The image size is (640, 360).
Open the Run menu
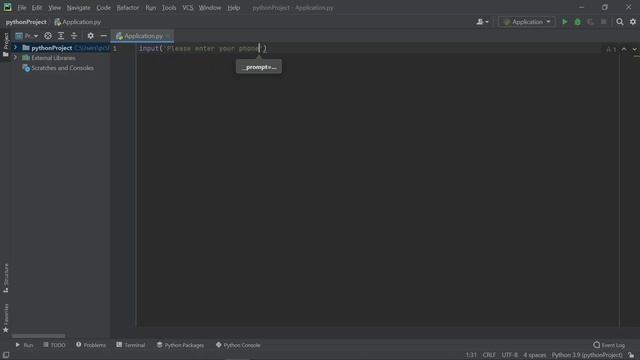click(x=151, y=8)
